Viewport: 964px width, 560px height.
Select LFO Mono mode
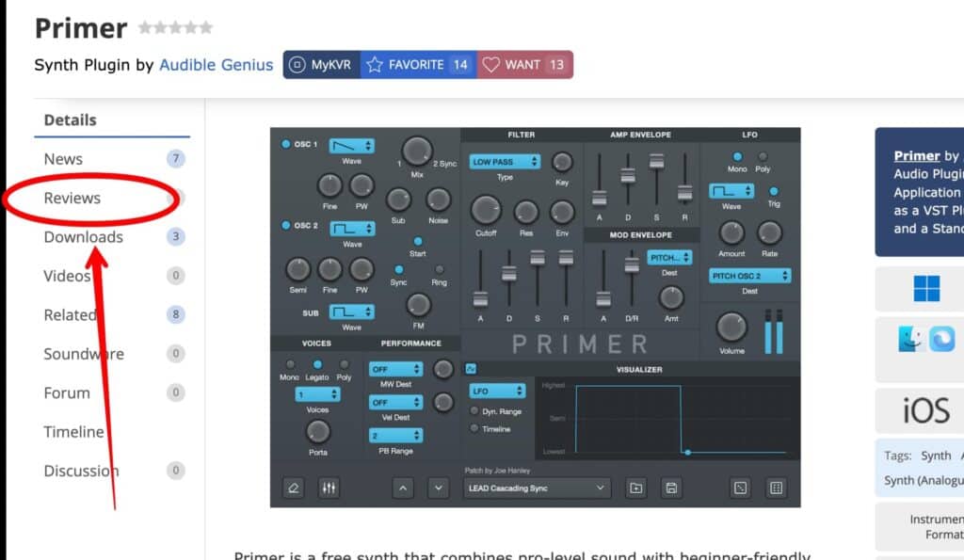tap(737, 156)
